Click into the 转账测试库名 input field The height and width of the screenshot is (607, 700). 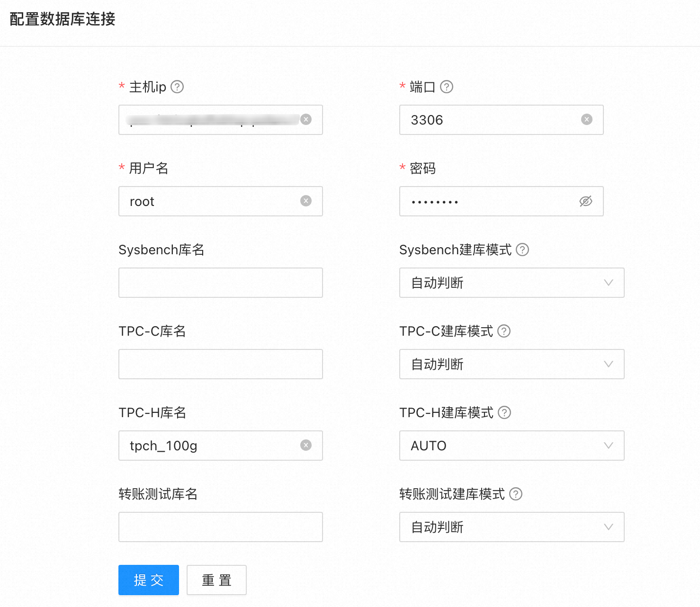[220, 527]
